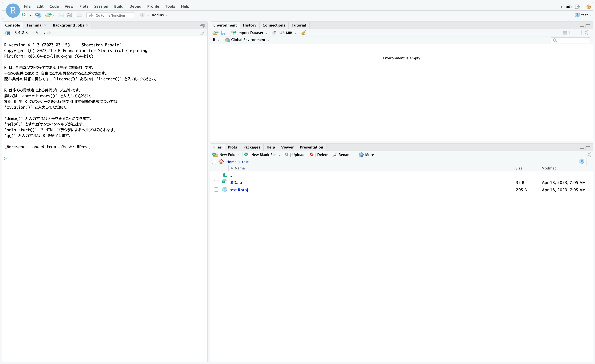Check the checkbox next to test.Rproj
The height and width of the screenshot is (364, 595).
(216, 190)
